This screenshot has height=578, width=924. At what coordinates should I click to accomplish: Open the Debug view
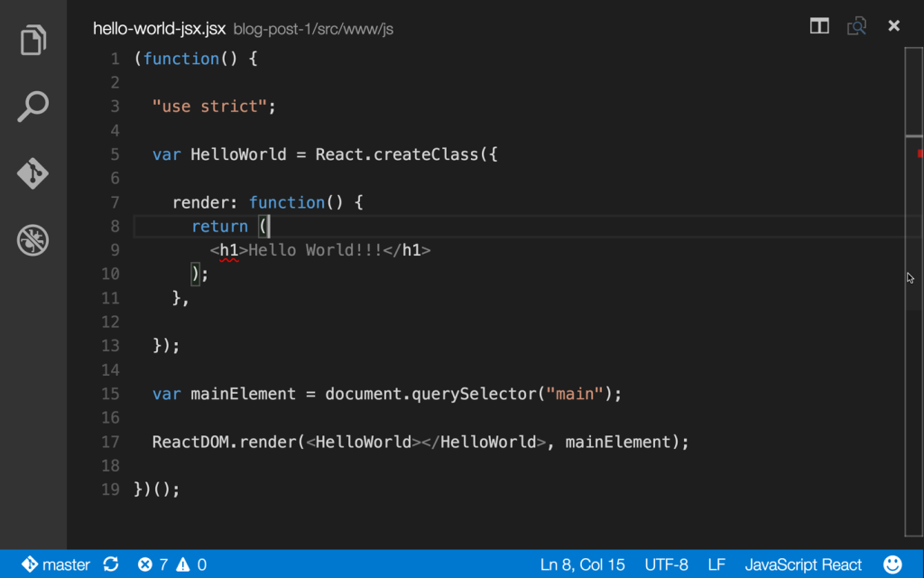click(33, 240)
